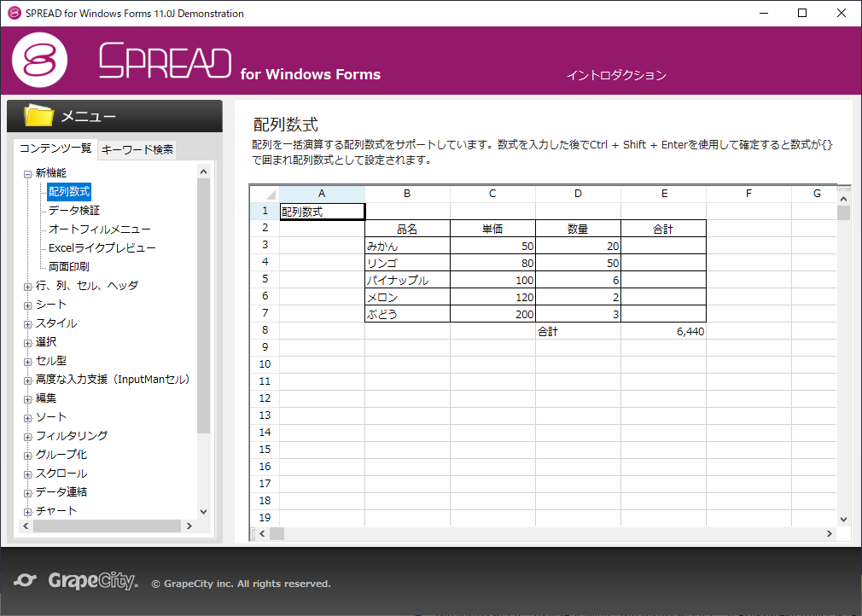Open オートフィルメニュー sample

[x=100, y=229]
